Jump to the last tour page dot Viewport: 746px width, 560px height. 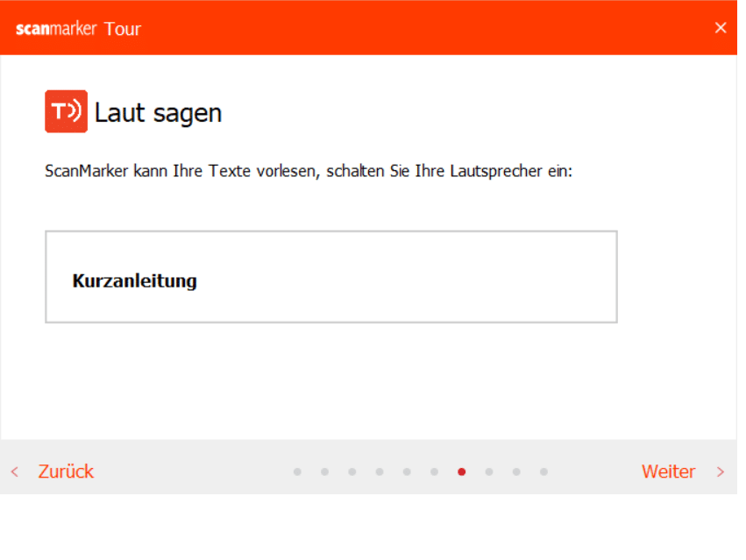(544, 471)
